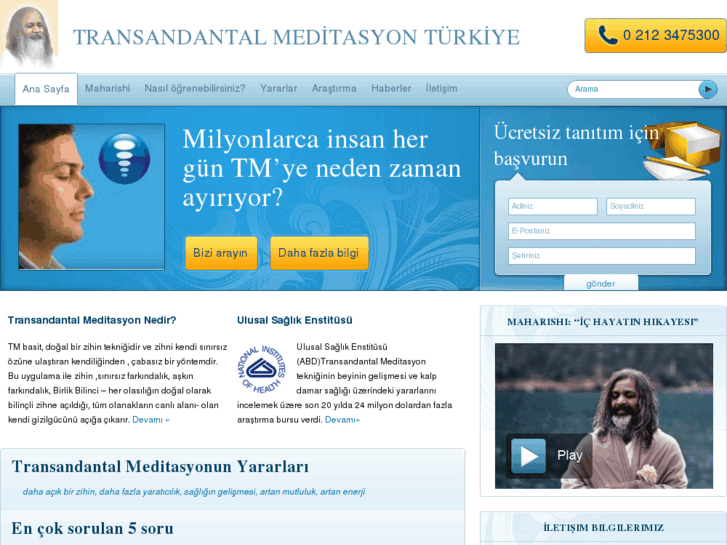Click the search arrow button next to Arama
This screenshot has width=727, height=545.
coord(708,89)
